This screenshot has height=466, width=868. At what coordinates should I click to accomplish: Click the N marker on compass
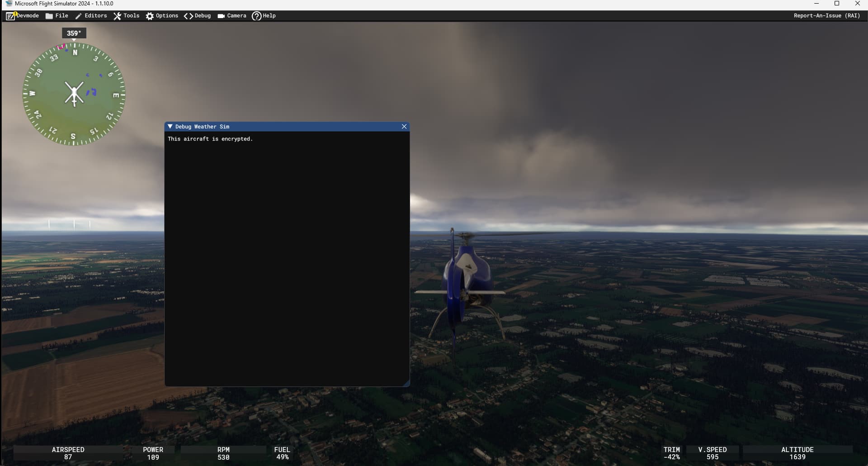point(75,52)
